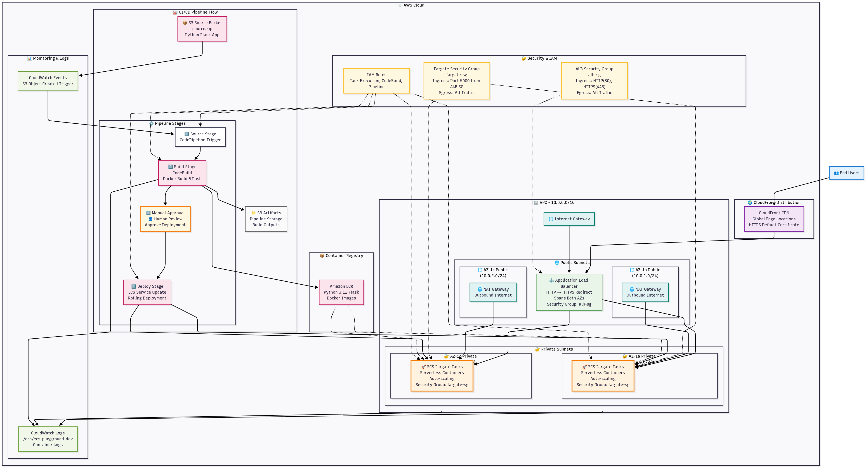Select the CloudFront CDN node
Image resolution: width=868 pixels, height=469 pixels.
pos(774,219)
